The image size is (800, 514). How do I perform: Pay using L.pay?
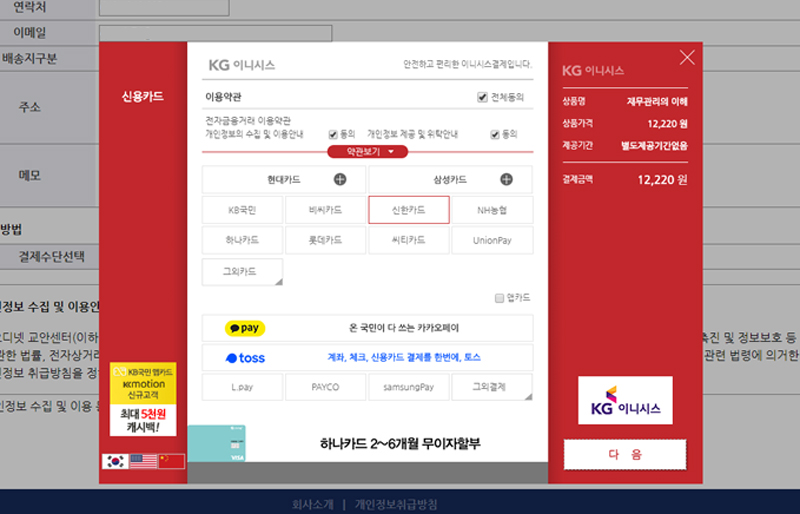click(x=242, y=387)
